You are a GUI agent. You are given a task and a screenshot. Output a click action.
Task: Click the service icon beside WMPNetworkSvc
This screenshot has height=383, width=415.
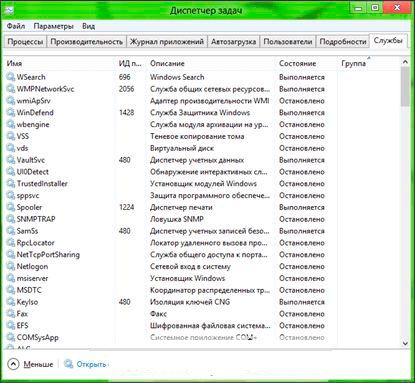click(11, 89)
